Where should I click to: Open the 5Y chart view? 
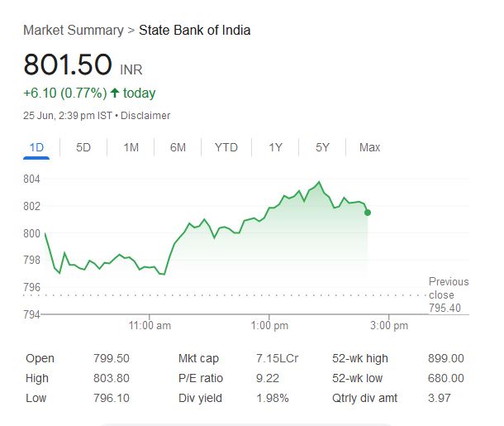[322, 147]
